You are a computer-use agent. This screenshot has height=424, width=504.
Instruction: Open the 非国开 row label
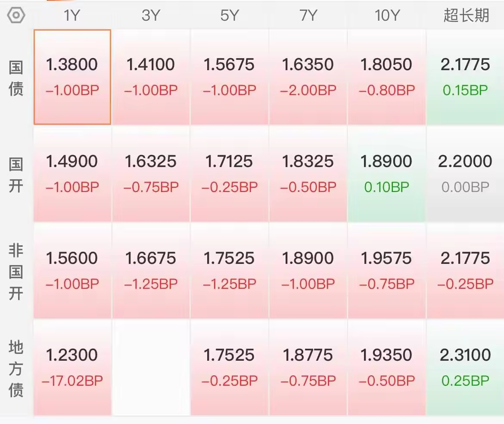(16, 271)
